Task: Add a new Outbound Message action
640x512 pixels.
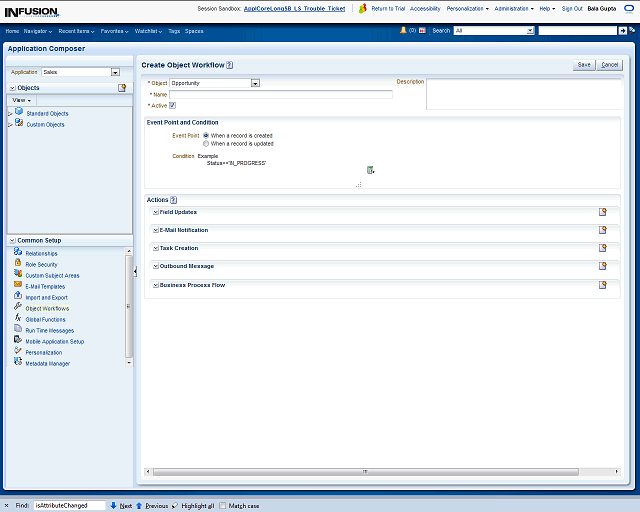Action: click(603, 266)
